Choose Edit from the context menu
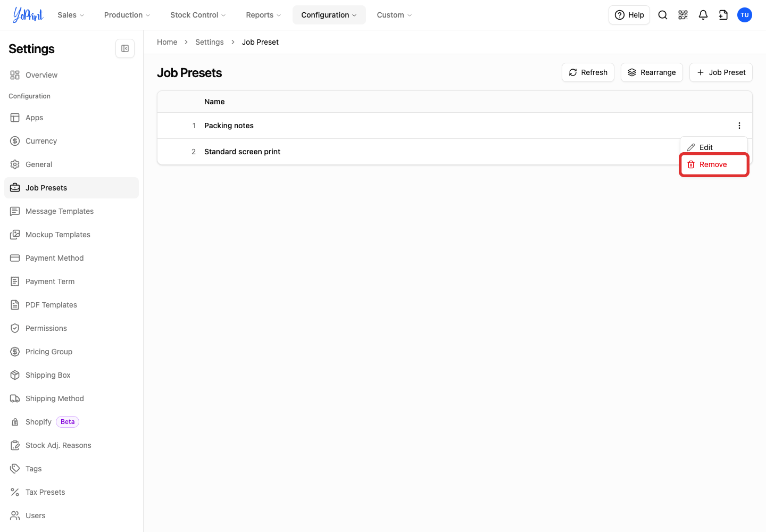This screenshot has height=532, width=766. (714, 147)
